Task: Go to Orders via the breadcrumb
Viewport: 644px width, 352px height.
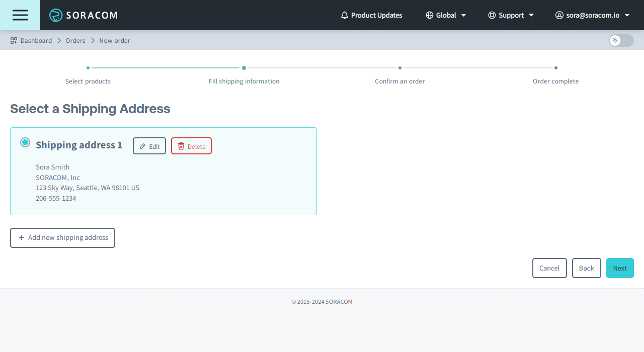Action: pyautogui.click(x=75, y=40)
